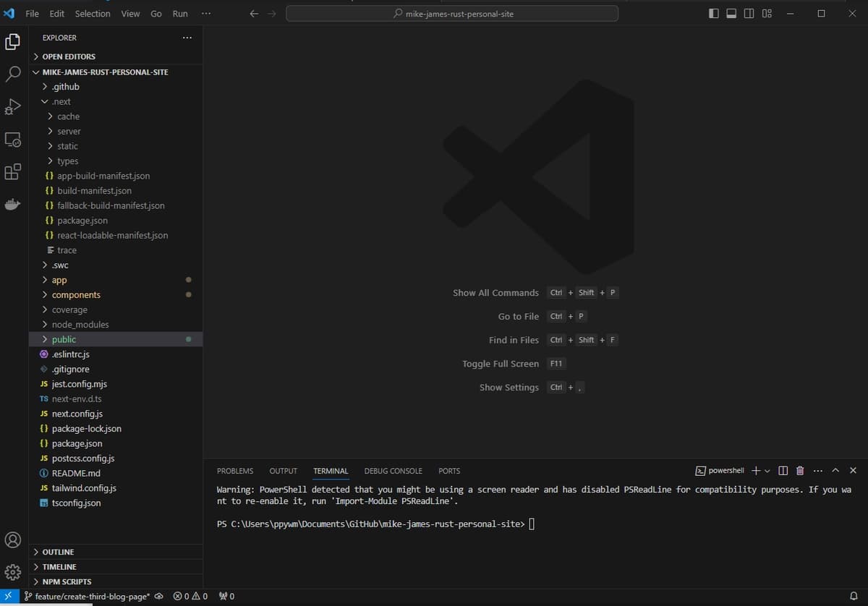Open terminal launch profile dropdown arrow

pyautogui.click(x=767, y=471)
